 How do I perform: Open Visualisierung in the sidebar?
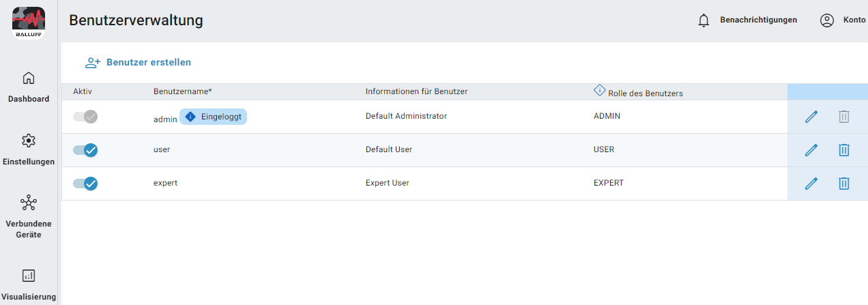point(29,284)
